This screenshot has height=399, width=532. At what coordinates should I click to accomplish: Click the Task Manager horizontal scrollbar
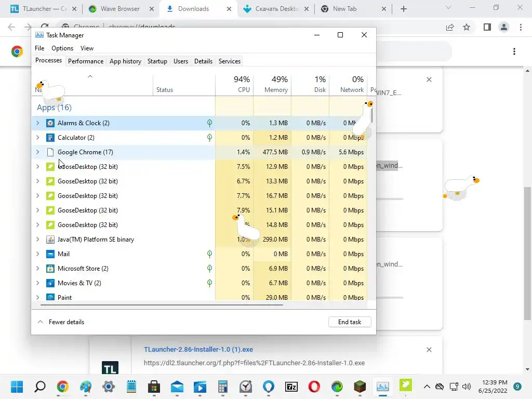[x=162, y=305]
